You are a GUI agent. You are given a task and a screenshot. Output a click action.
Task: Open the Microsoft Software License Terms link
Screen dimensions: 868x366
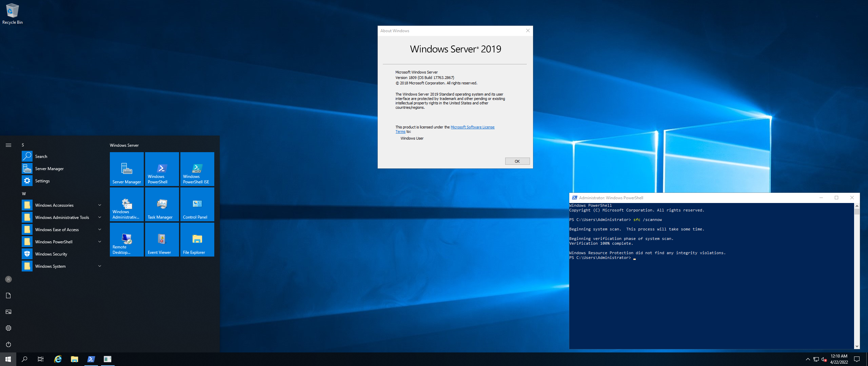[x=472, y=127]
